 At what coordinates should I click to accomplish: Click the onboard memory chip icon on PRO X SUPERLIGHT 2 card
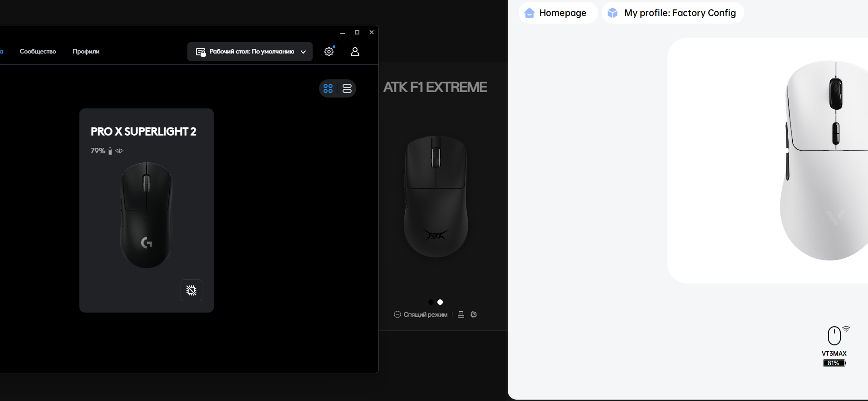pos(191,290)
